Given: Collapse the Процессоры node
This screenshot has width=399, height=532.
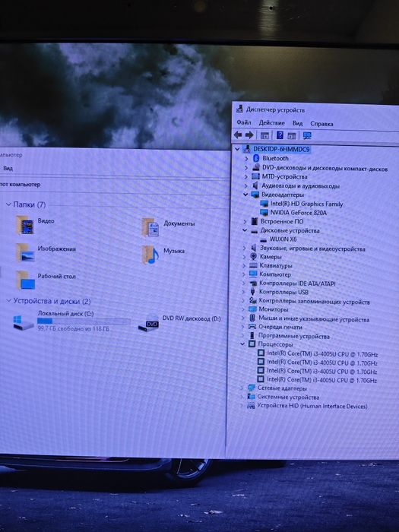Looking at the screenshot, I should [242, 344].
